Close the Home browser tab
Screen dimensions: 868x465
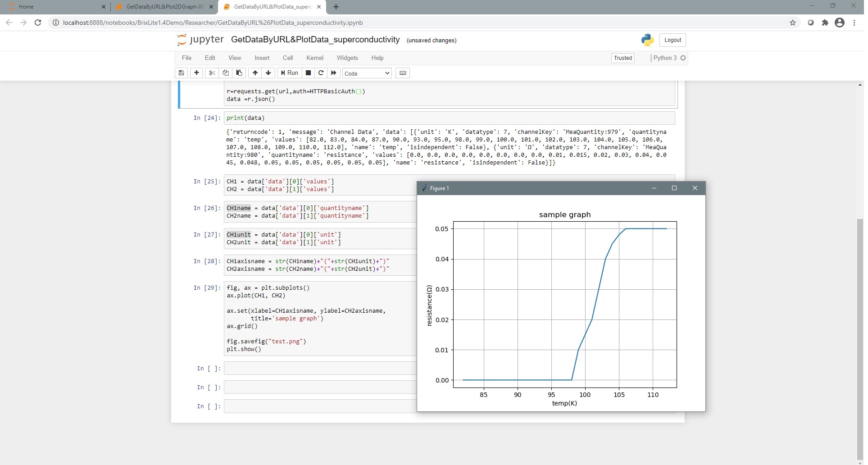pos(104,7)
